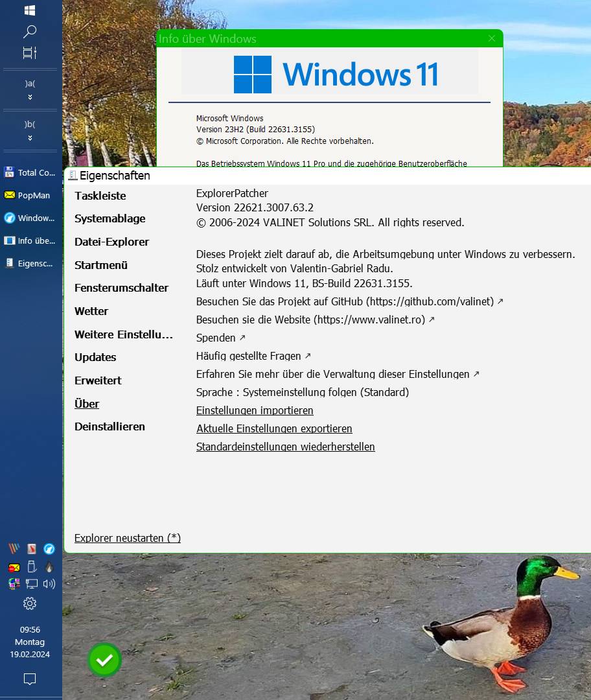Image resolution: width=591 pixels, height=700 pixels.
Task: Click the Windows 11 logo banner
Action: 329,74
